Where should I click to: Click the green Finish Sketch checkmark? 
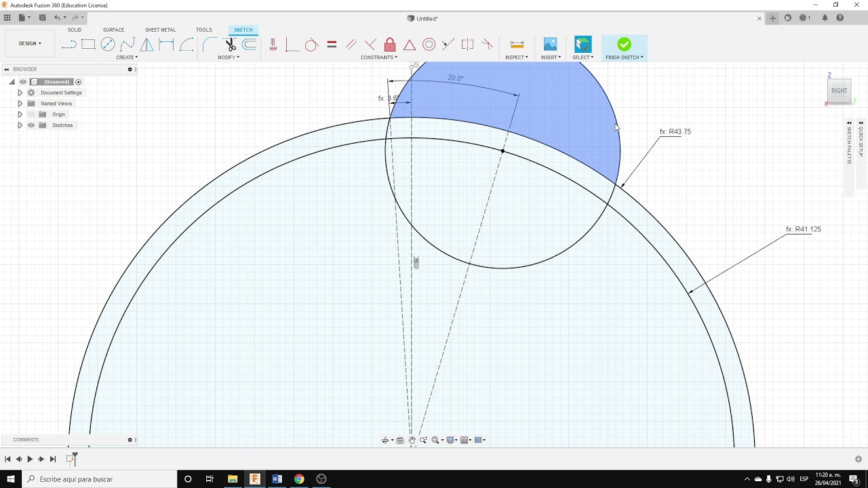click(x=624, y=44)
